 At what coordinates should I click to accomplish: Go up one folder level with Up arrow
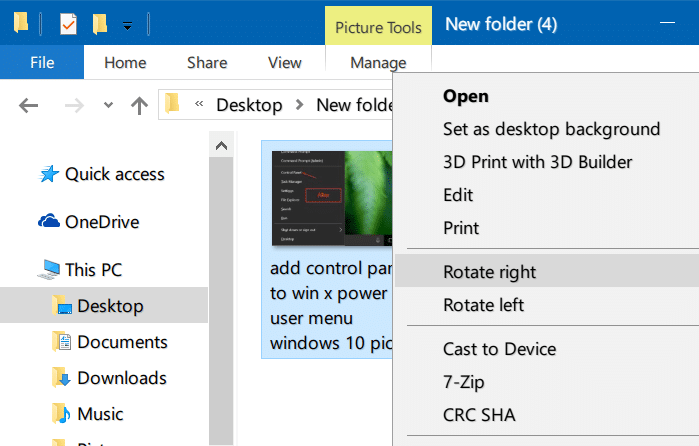pyautogui.click(x=140, y=106)
